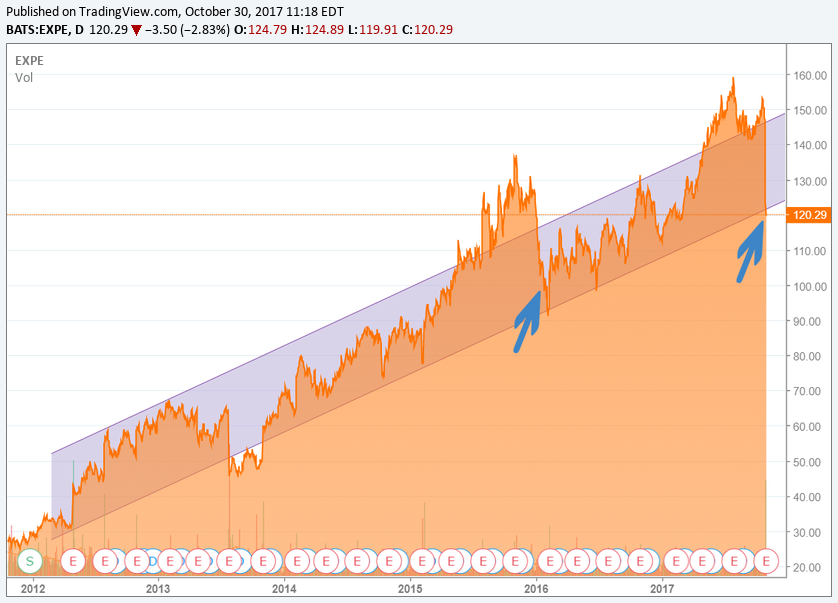Image resolution: width=838 pixels, height=603 pixels.
Task: Click the first "E" earnings marker on timeline
Action: (x=73, y=561)
